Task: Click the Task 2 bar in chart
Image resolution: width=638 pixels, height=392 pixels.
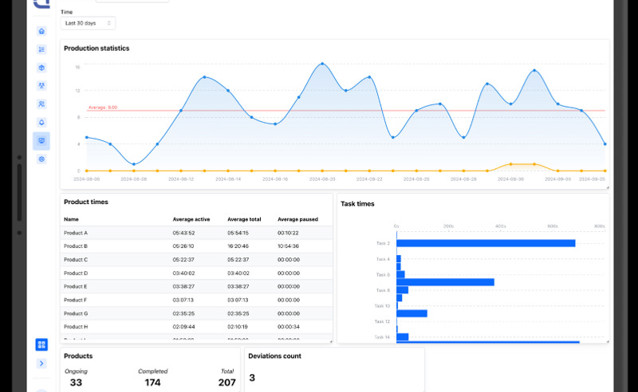Action: tap(486, 243)
